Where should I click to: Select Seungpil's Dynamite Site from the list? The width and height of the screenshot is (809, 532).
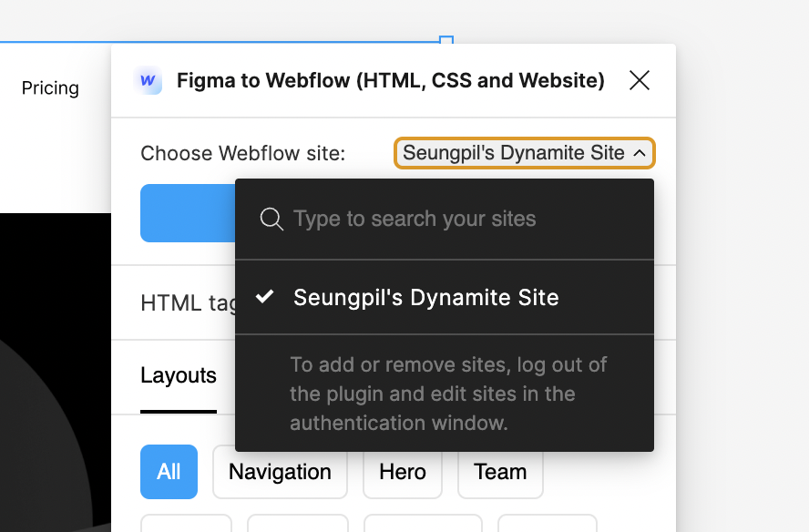click(425, 296)
